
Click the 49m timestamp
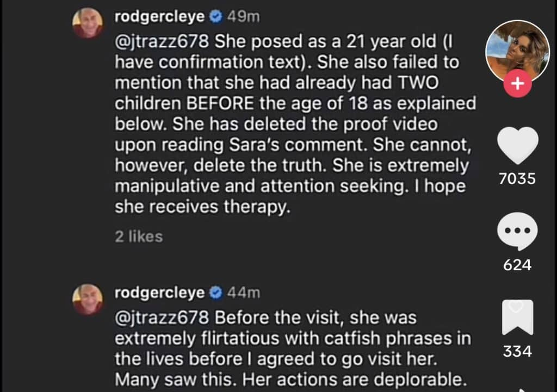(244, 17)
